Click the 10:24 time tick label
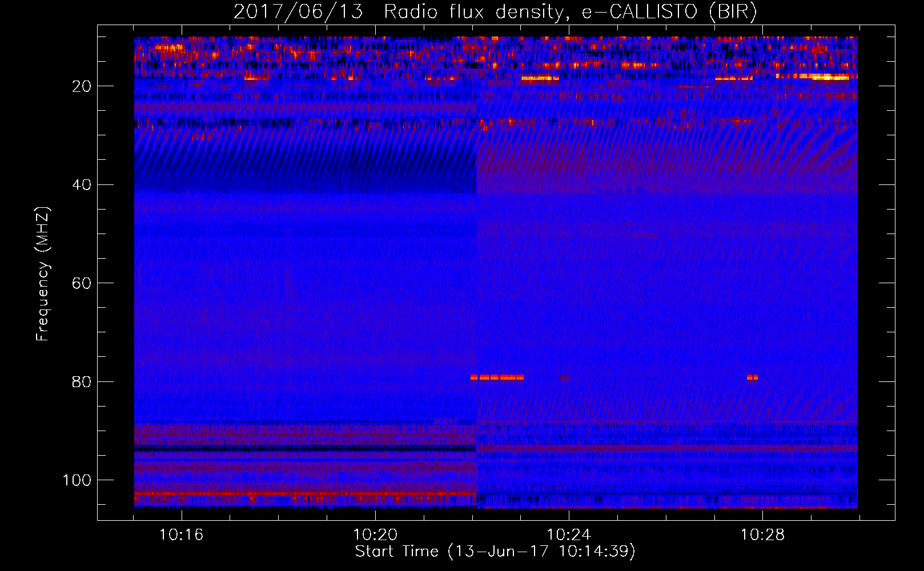The height and width of the screenshot is (571, 924). click(x=569, y=535)
